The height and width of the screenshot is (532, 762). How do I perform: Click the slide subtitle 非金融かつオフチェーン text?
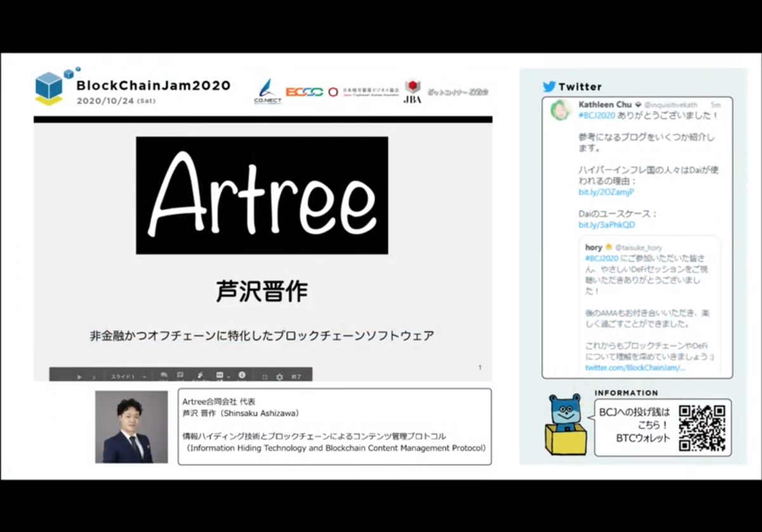click(x=262, y=336)
